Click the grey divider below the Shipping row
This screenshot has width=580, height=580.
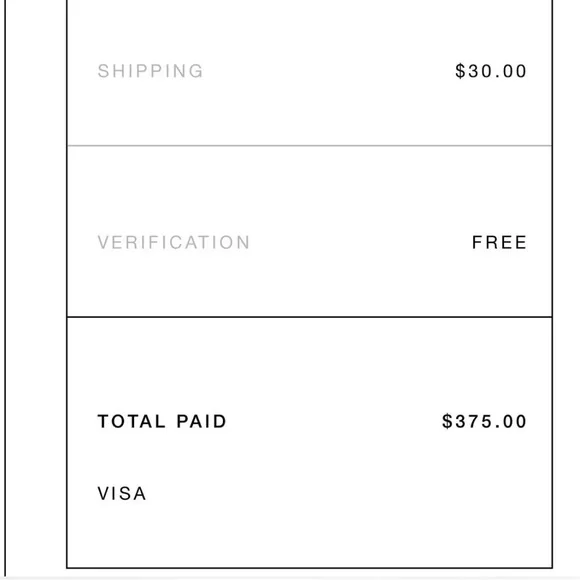click(310, 146)
